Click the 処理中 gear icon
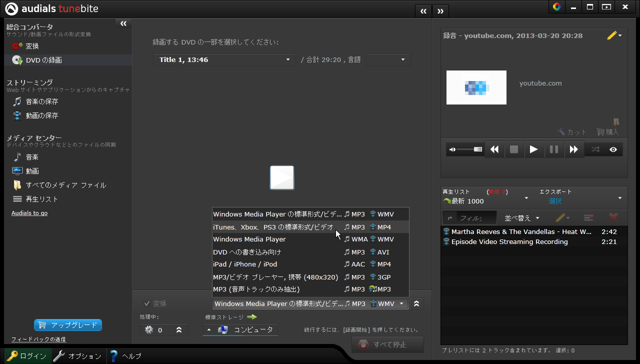This screenshot has height=364, width=640. coord(148,330)
